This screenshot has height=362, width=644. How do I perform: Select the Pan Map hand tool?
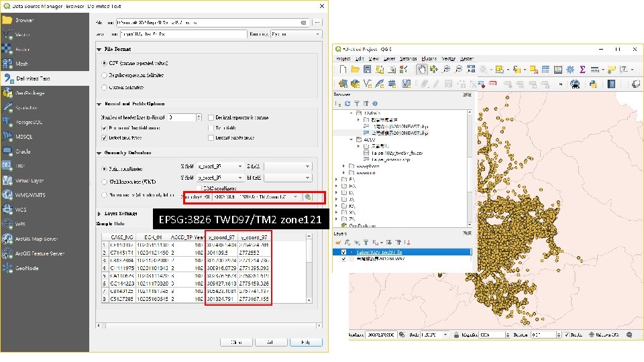click(421, 69)
